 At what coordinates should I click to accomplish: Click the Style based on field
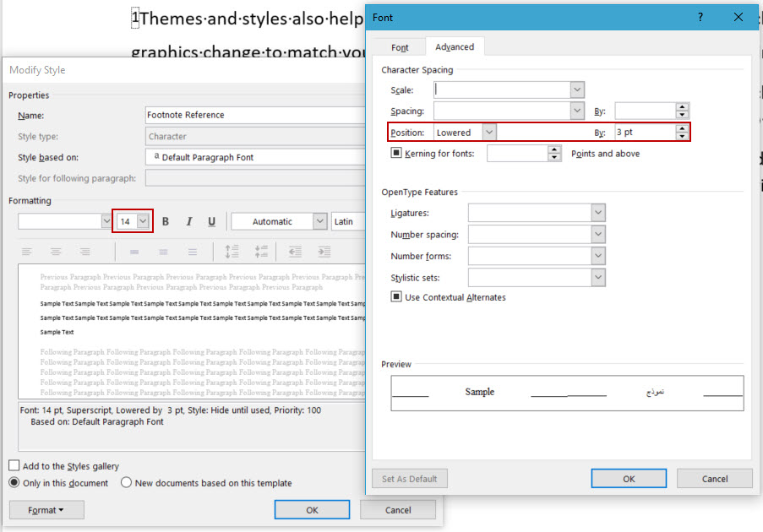255,157
